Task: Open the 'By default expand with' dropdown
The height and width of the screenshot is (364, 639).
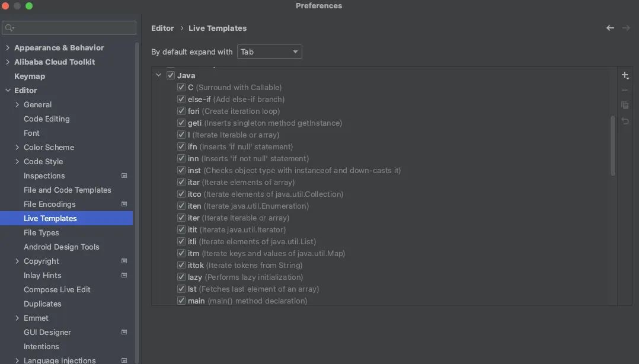Action: click(x=270, y=52)
